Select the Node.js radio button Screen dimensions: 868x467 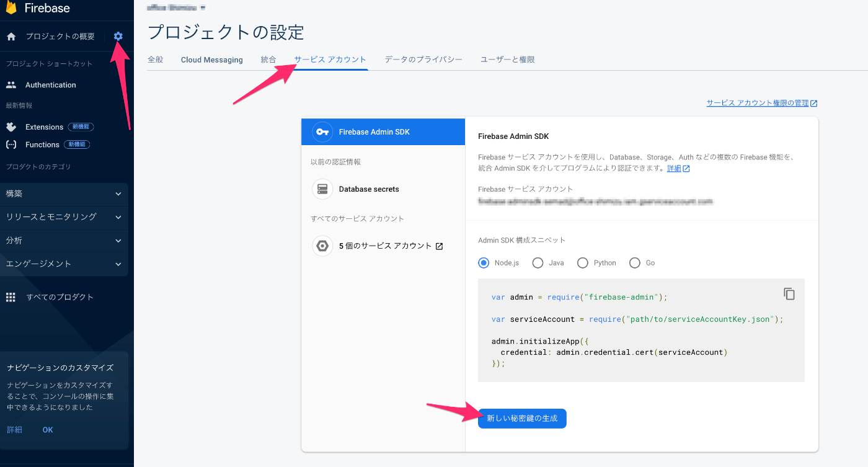[x=484, y=263]
